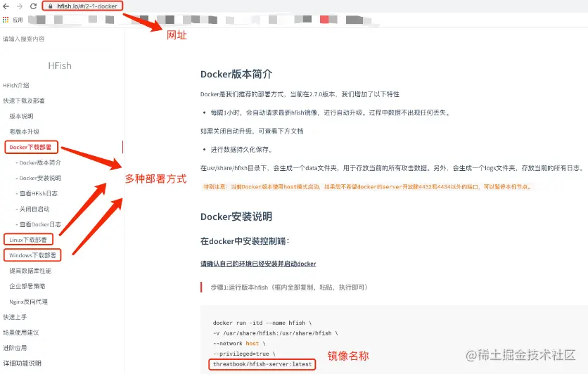The width and height of the screenshot is (588, 374).
Task: Select 进阶应用 in the sidebar
Action: tap(15, 348)
